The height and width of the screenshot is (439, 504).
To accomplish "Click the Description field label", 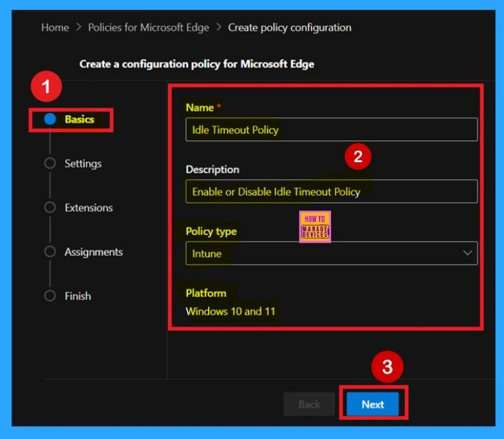I will [212, 169].
